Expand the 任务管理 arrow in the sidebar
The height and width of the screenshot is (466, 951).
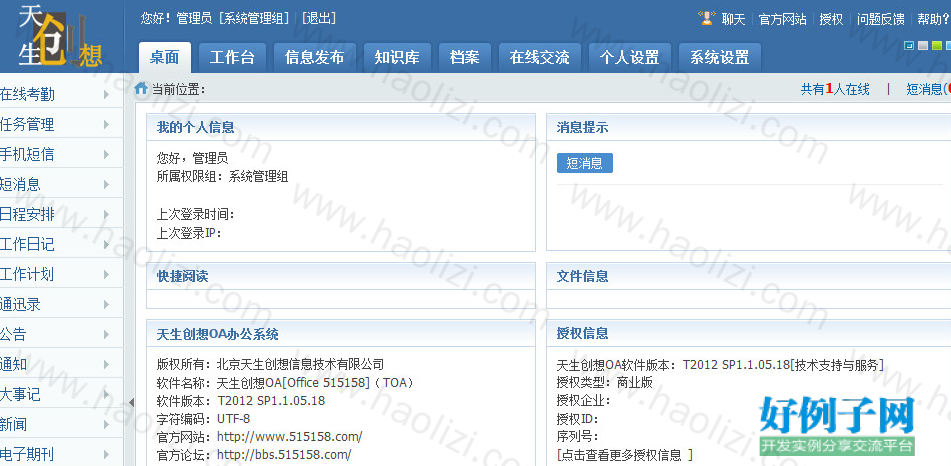[x=106, y=124]
